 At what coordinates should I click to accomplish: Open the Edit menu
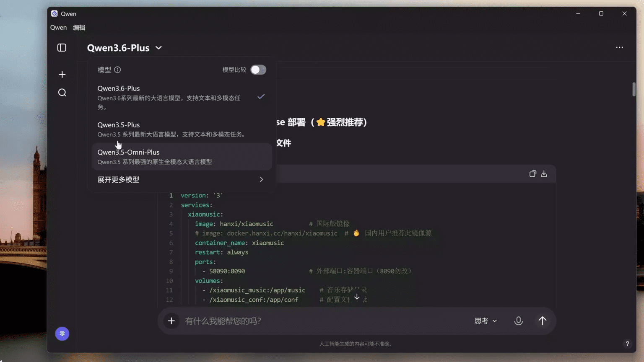click(79, 28)
